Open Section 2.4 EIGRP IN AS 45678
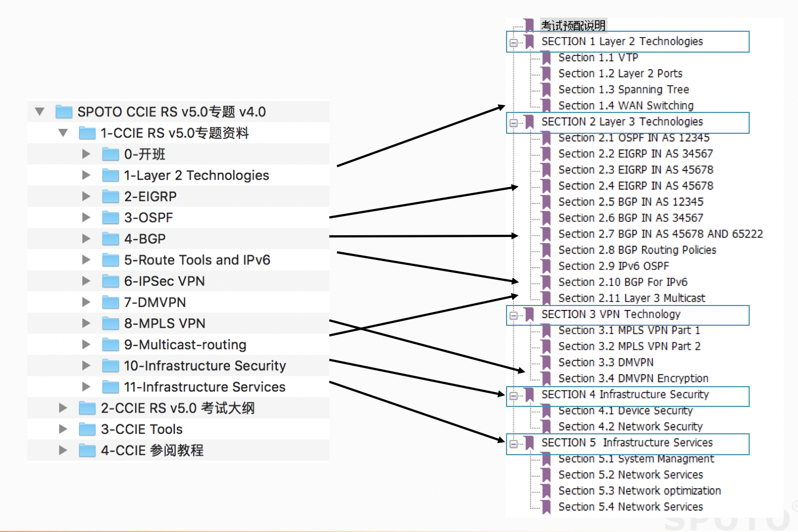The width and height of the screenshot is (798, 532). [x=636, y=186]
